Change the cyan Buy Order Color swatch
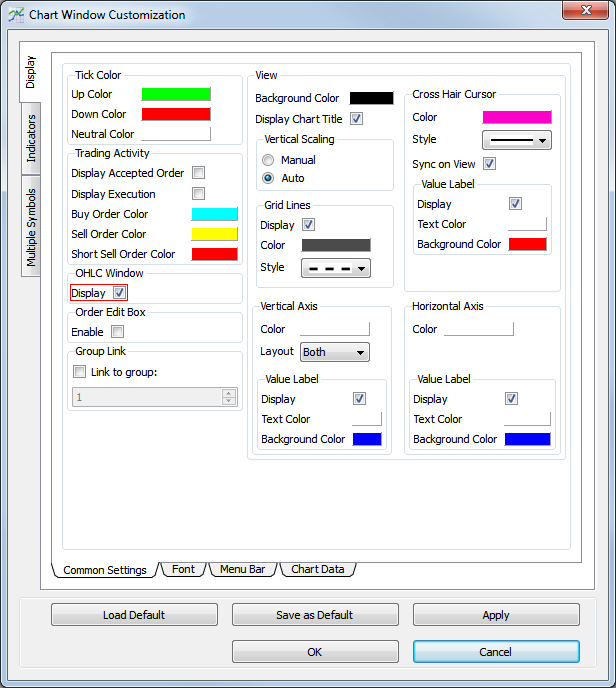 (214, 214)
